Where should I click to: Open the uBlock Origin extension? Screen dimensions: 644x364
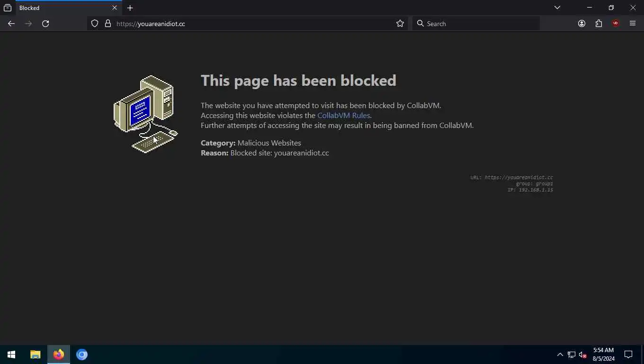click(x=616, y=24)
